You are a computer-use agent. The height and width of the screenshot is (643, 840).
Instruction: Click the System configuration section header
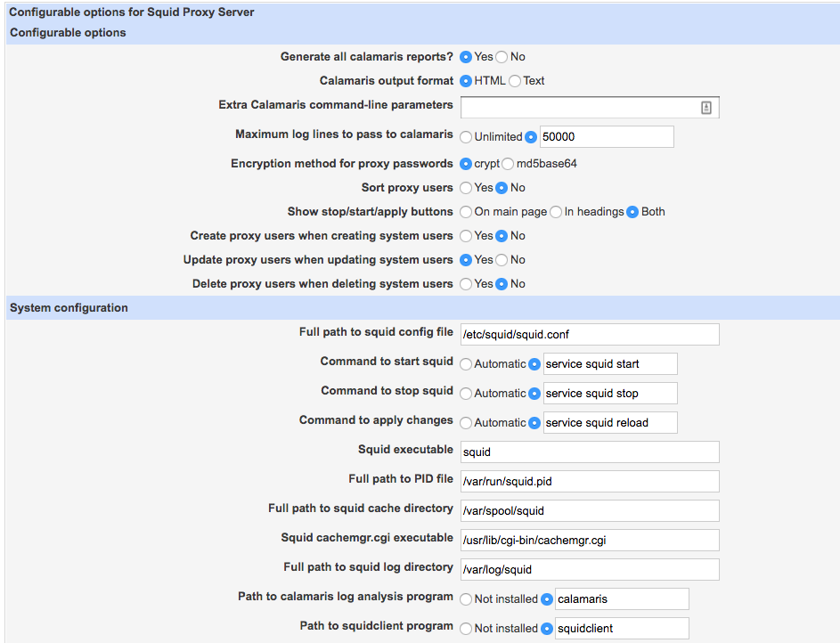point(69,308)
